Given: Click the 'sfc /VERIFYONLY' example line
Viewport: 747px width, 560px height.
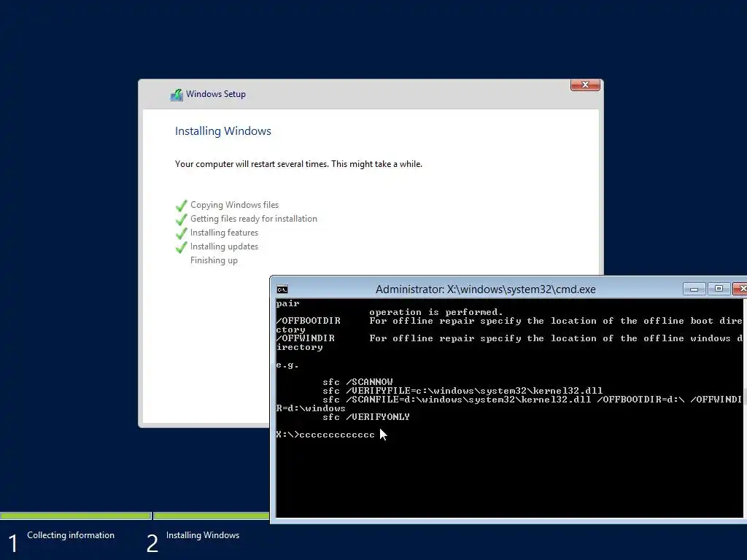Looking at the screenshot, I should (x=366, y=417).
